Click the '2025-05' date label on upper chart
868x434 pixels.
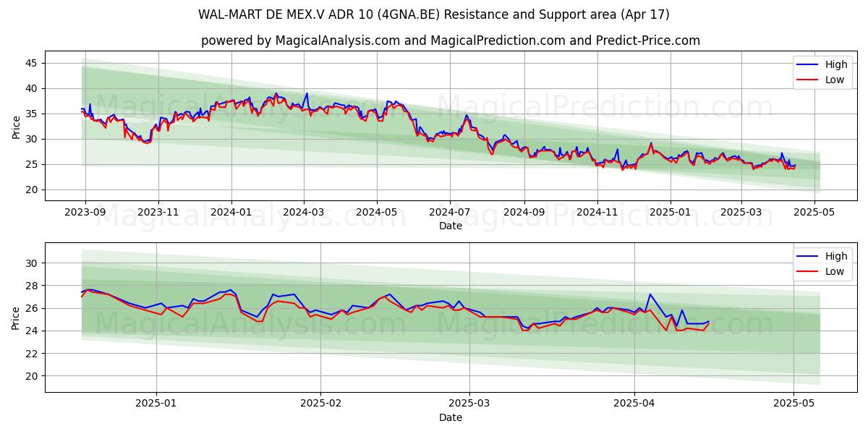click(x=814, y=213)
